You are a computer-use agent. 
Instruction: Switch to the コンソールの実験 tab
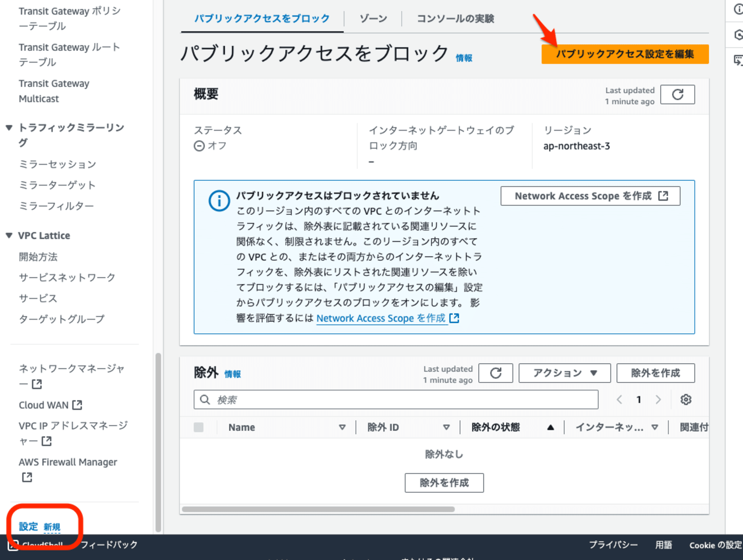(455, 19)
